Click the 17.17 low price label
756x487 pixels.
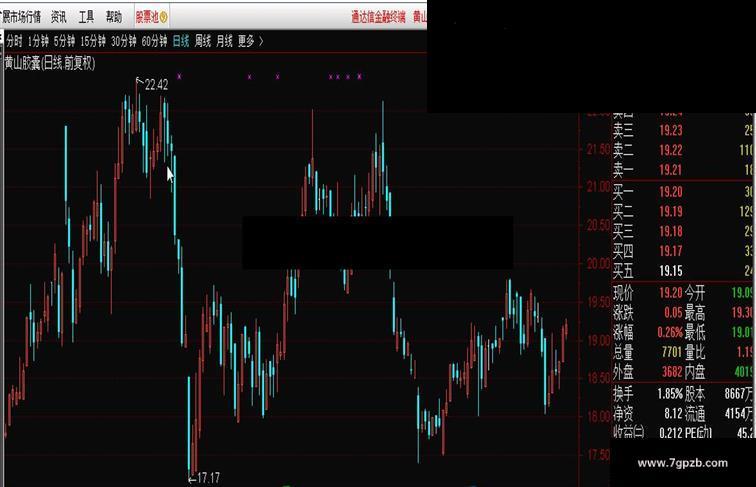tap(208, 478)
